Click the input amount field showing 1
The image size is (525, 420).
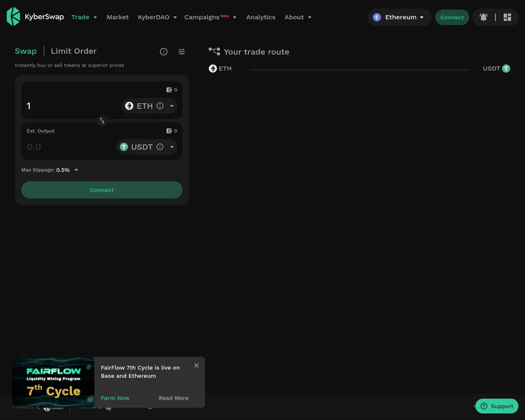72,106
